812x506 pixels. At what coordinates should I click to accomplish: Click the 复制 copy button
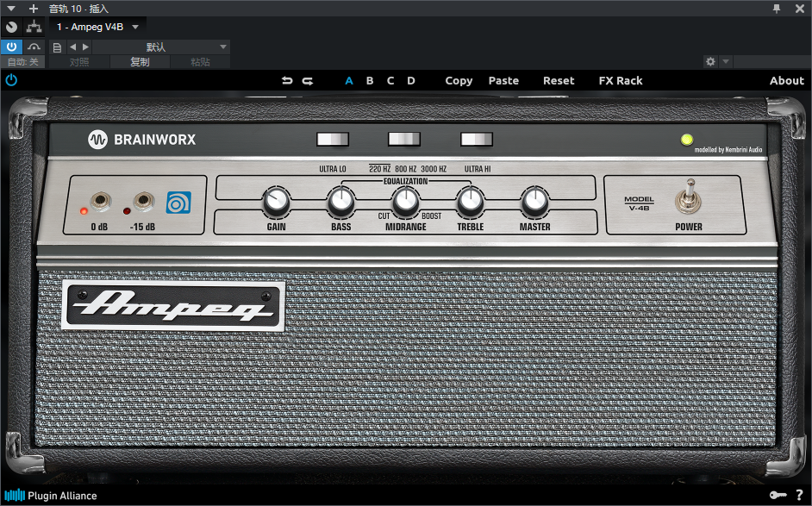[140, 62]
